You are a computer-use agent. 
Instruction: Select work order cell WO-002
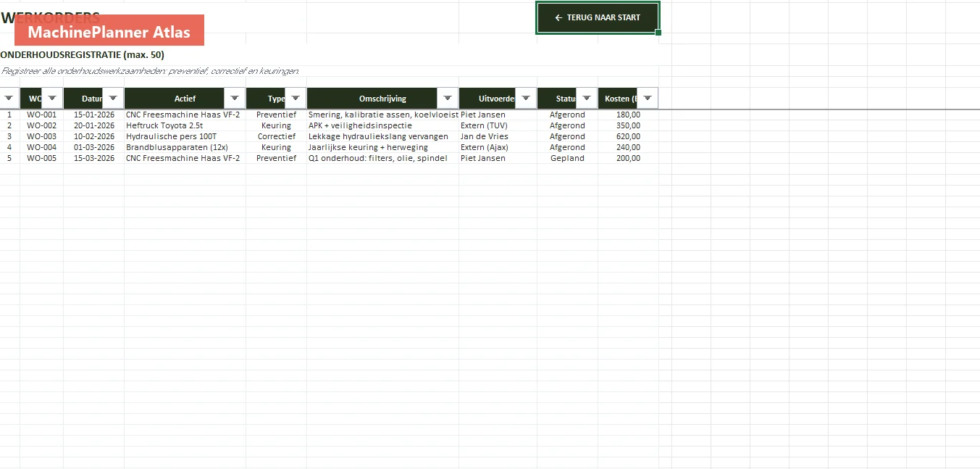41,125
